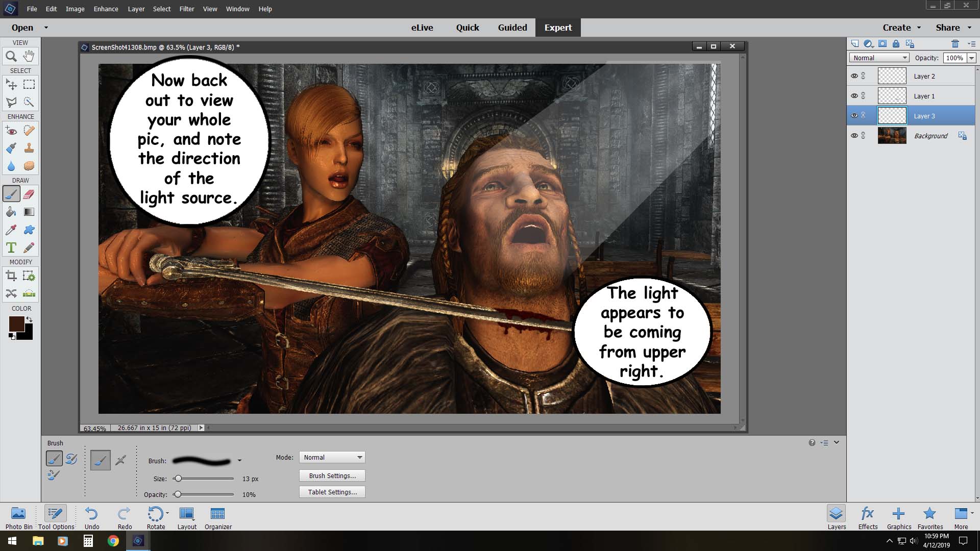Viewport: 980px width, 551px height.
Task: Select the Custom Shape tool
Action: click(x=29, y=230)
